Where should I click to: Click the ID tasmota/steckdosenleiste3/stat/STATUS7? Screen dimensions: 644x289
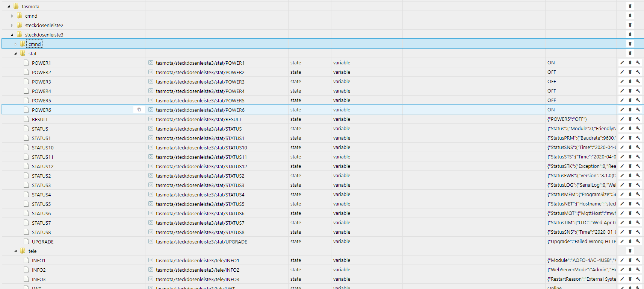tap(200, 223)
